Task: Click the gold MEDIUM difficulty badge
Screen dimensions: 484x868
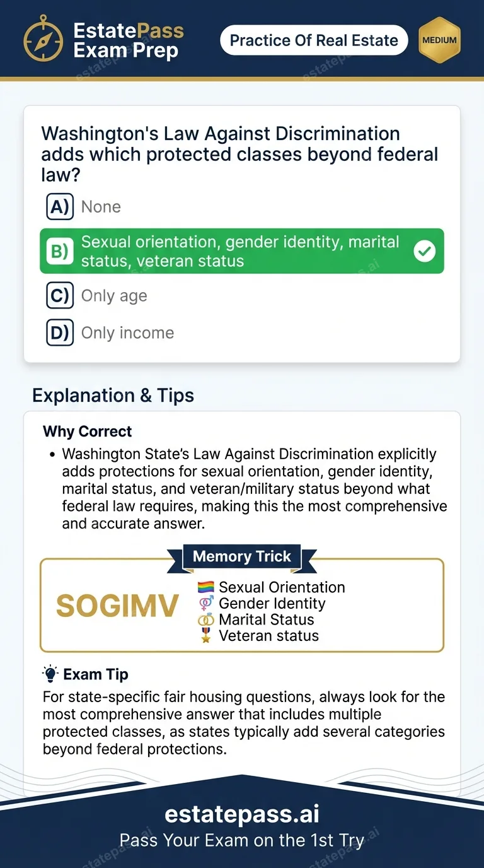Action: (x=440, y=40)
